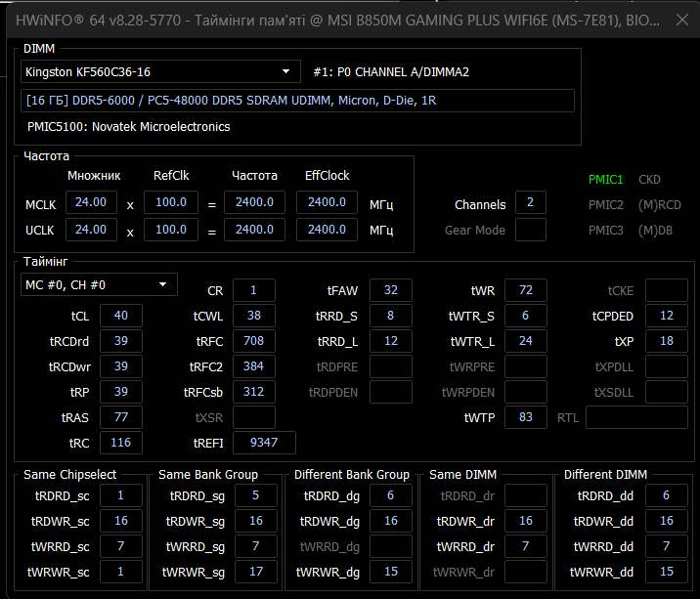Click the MCLK multiplier value 24.00
The height and width of the screenshot is (599, 700).
[90, 202]
